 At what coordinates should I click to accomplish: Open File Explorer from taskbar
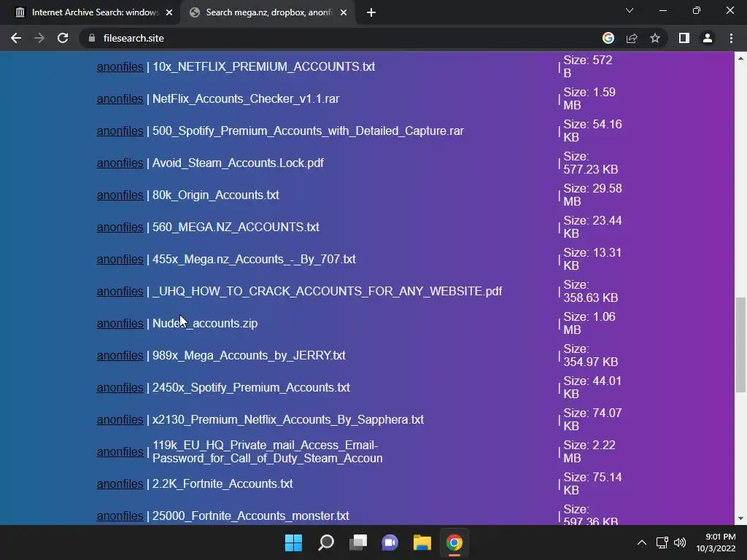tap(422, 542)
